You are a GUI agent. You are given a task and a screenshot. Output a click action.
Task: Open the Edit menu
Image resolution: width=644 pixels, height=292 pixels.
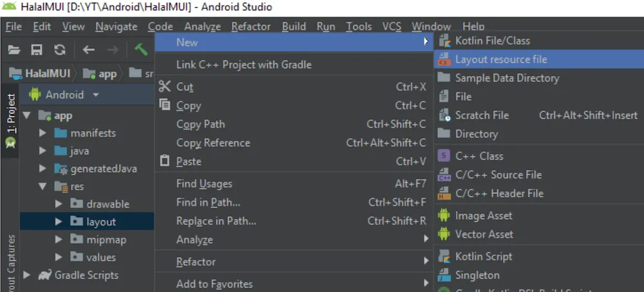pyautogui.click(x=42, y=26)
